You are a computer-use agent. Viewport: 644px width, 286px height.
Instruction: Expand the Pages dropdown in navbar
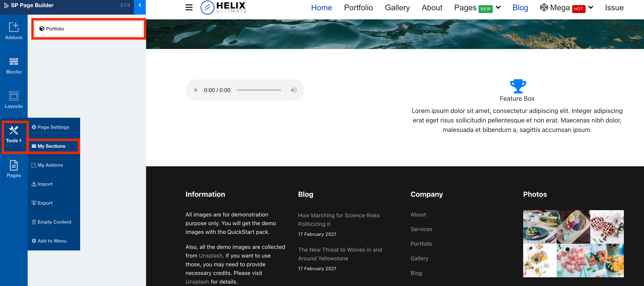[x=498, y=8]
